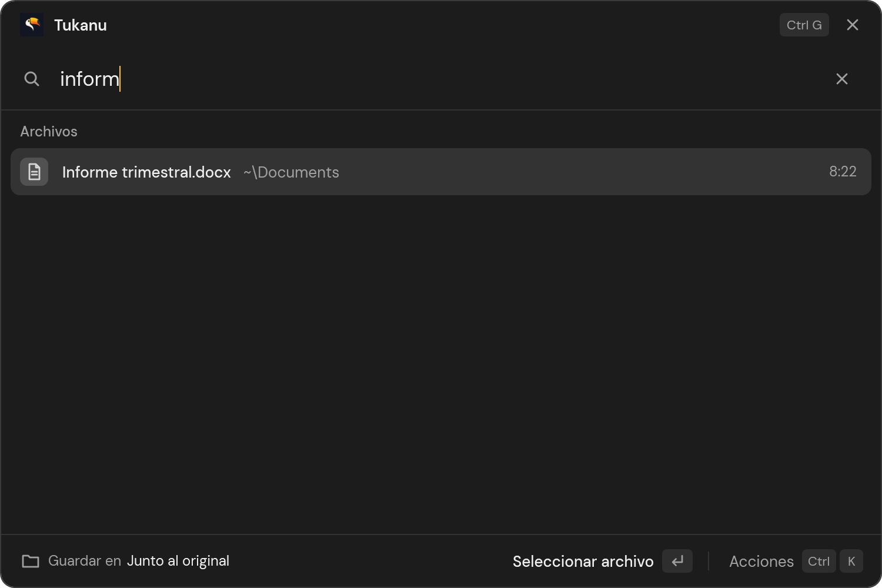Click the Ctrl G shortcut badge

tap(804, 25)
